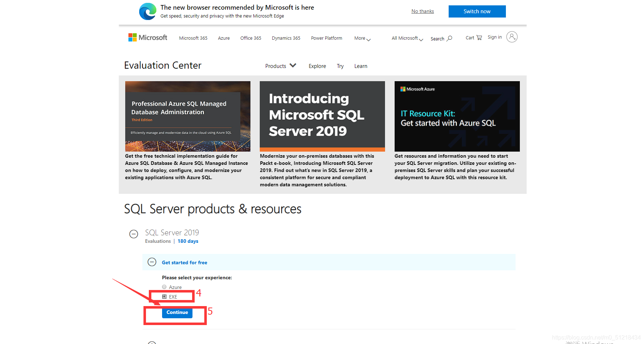The width and height of the screenshot is (644, 344).
Task: Click the 'Evaluations' label
Action: click(x=158, y=241)
